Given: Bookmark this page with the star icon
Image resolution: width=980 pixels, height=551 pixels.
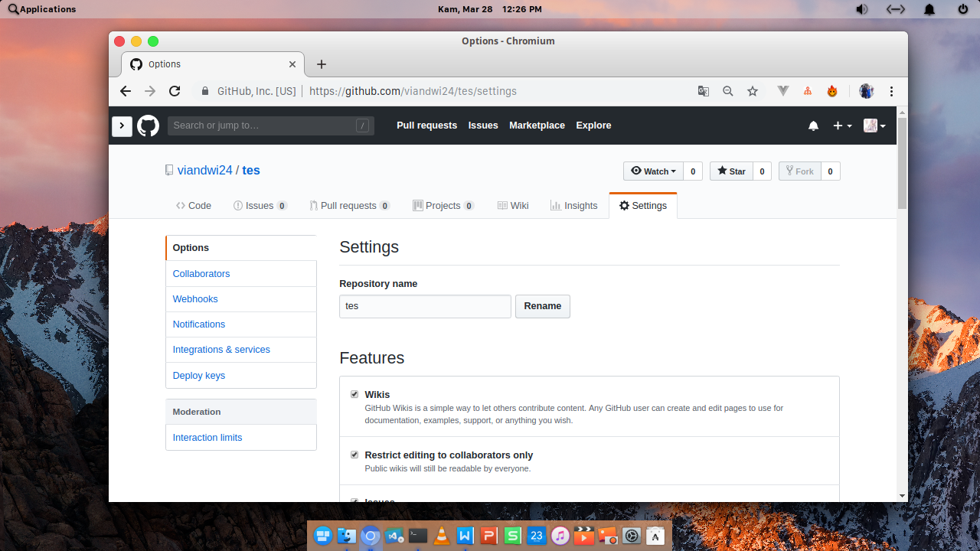Looking at the screenshot, I should (753, 91).
